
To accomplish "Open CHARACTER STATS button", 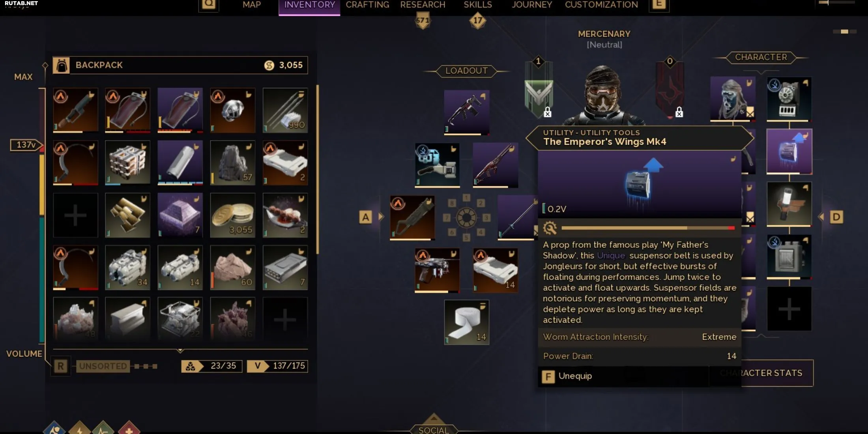I will [761, 373].
